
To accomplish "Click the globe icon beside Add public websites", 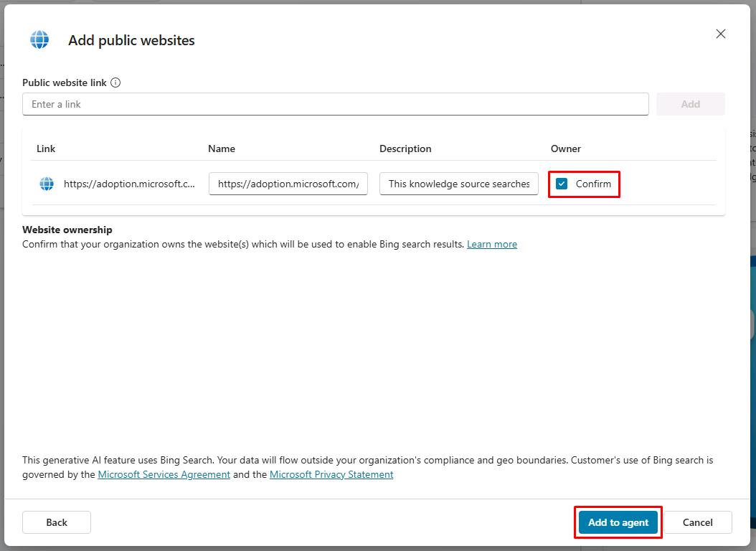I will click(x=39, y=39).
